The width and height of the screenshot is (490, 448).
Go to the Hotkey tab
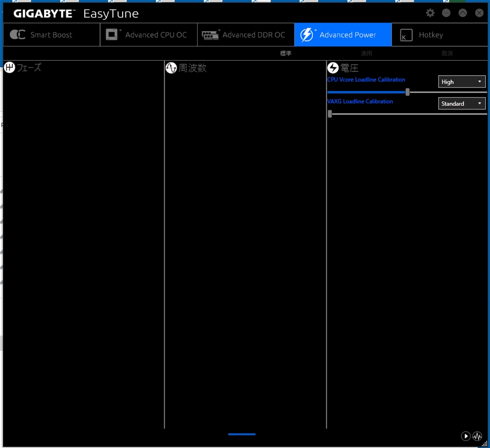pos(439,35)
